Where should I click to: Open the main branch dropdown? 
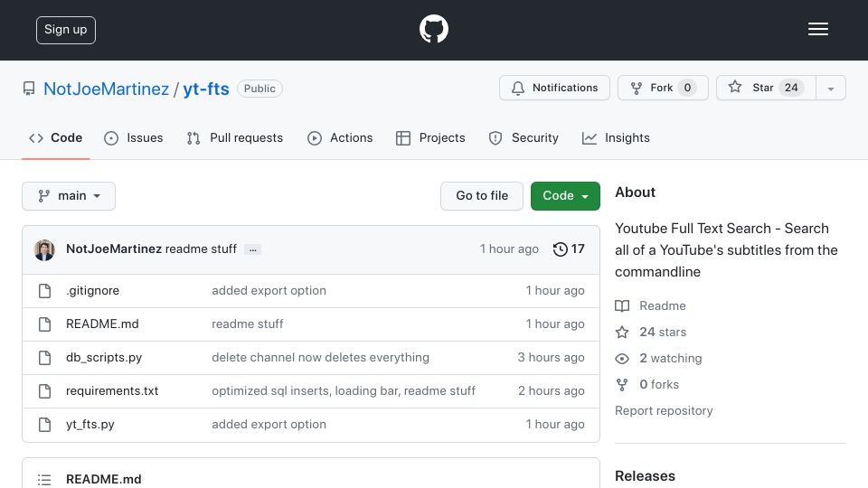click(x=69, y=196)
